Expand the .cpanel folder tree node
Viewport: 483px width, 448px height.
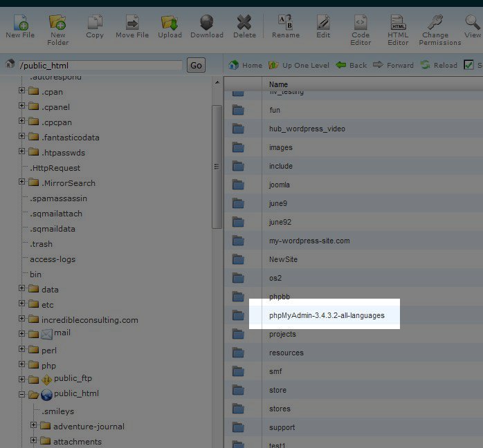tap(22, 107)
